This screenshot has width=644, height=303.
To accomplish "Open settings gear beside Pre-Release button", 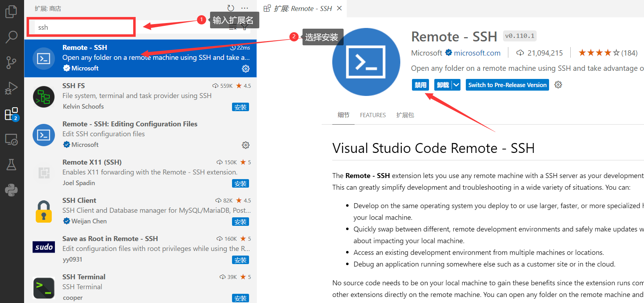I will (x=558, y=85).
